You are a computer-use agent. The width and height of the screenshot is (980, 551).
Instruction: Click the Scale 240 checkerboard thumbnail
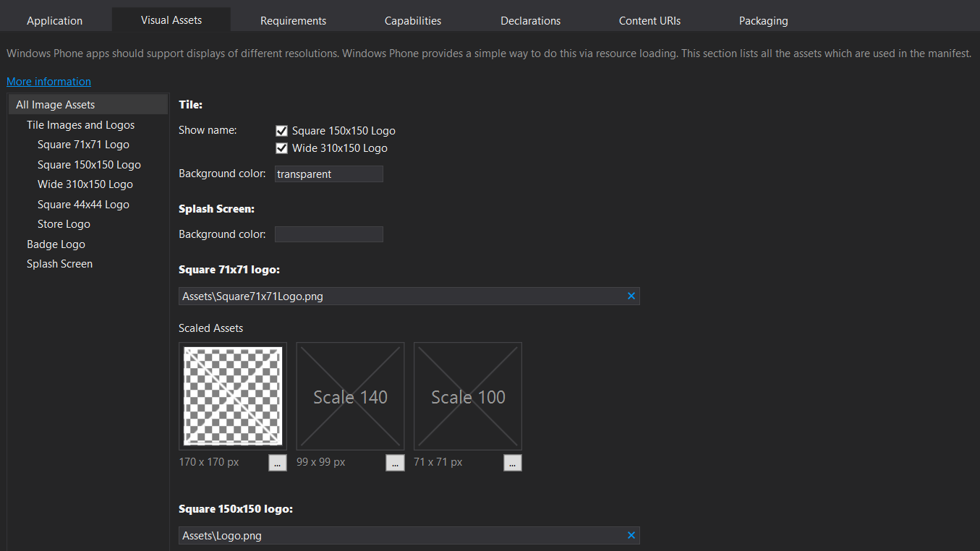point(232,396)
